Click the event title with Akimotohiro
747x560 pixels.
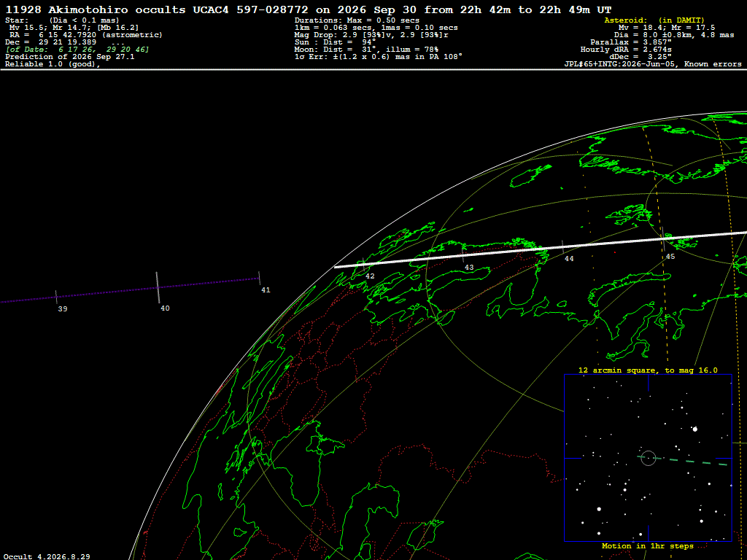[309, 10]
